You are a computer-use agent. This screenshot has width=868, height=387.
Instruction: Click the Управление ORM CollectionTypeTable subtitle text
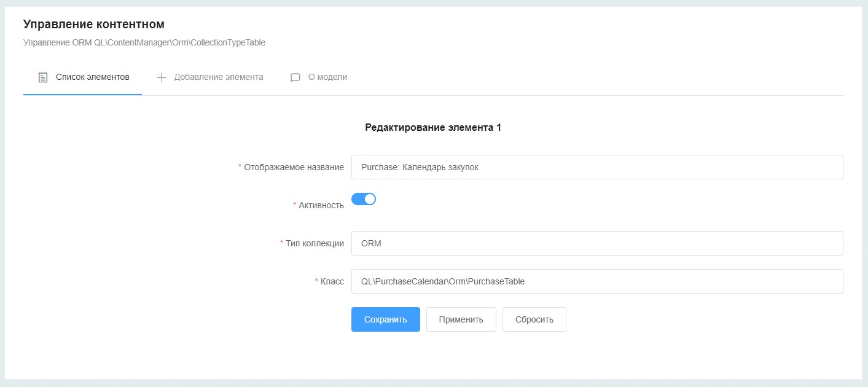[x=144, y=43]
